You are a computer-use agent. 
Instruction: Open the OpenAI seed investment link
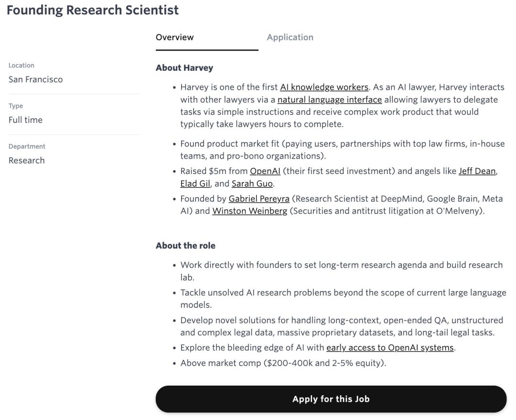point(265,171)
